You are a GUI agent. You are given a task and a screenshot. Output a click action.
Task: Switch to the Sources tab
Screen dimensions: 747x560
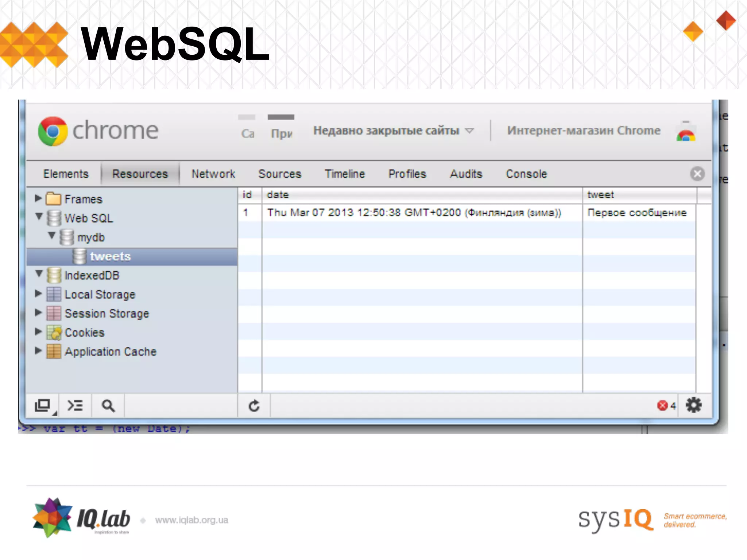point(280,174)
